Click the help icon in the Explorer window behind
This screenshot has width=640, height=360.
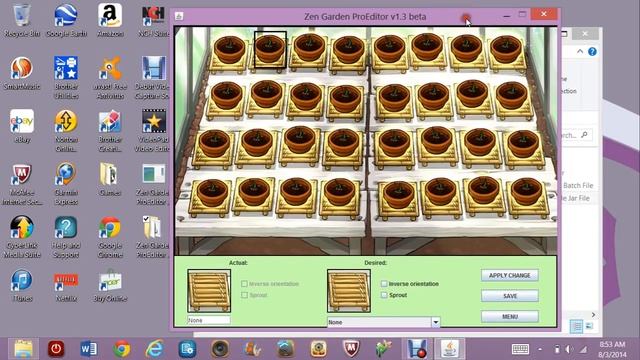pyautogui.click(x=592, y=51)
